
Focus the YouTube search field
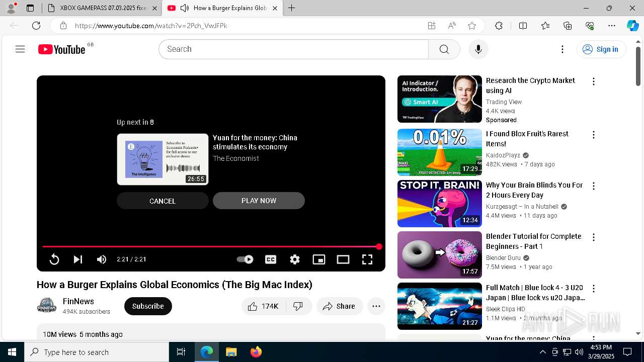pyautogui.click(x=293, y=49)
